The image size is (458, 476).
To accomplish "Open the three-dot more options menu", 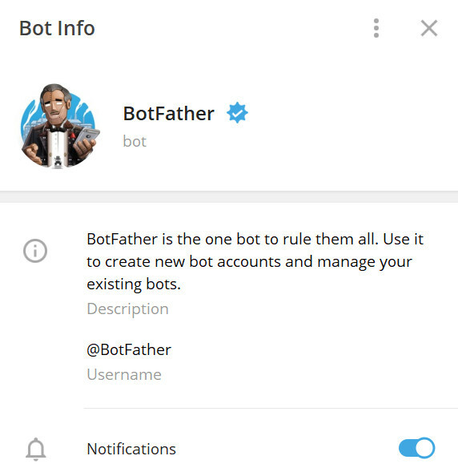I will coord(376,28).
